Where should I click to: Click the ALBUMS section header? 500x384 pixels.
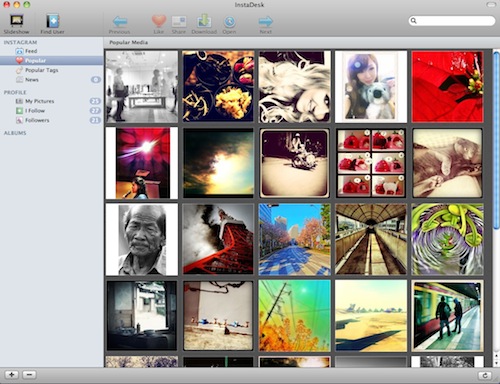pos(15,133)
